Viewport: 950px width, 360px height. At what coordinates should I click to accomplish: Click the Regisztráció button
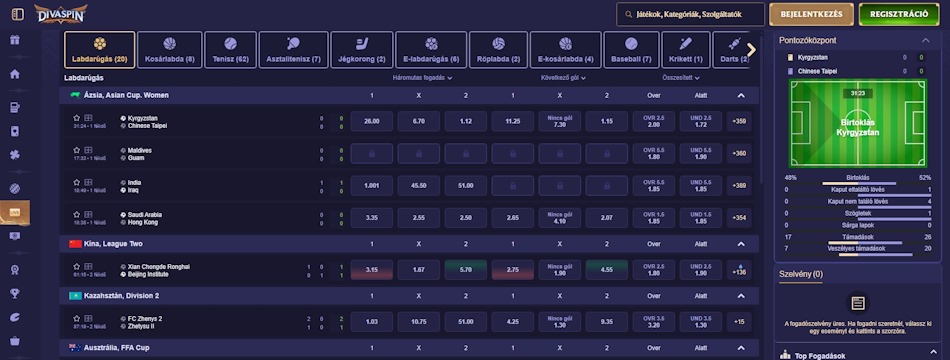[899, 14]
